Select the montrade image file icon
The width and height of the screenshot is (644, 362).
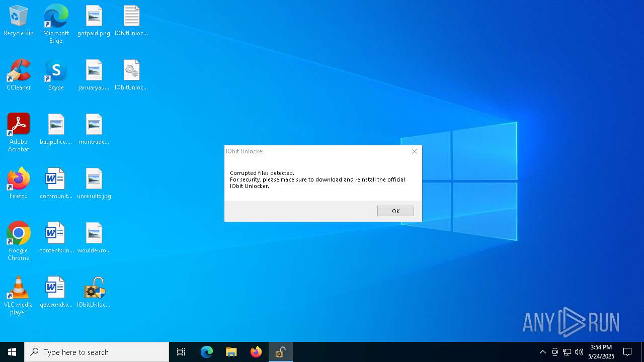tap(94, 130)
